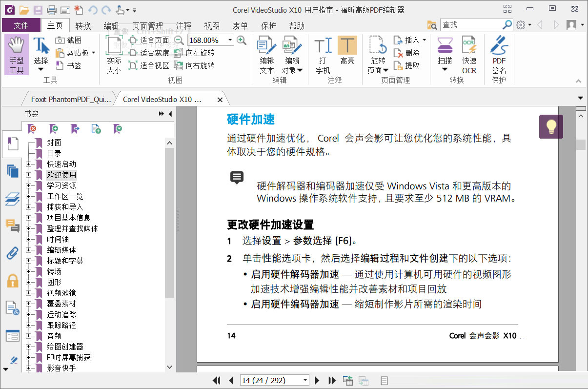
Task: Close the Corel VideoStudio X10 document tab
Action: (220, 100)
